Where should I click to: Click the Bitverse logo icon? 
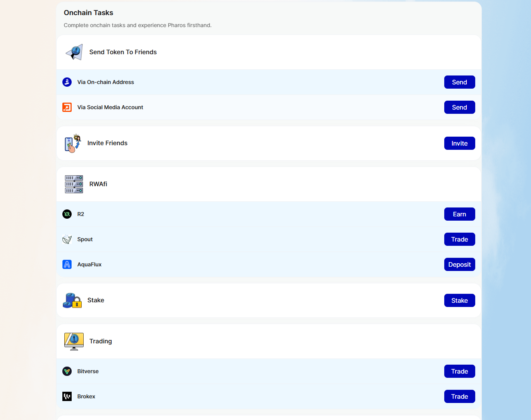click(x=67, y=371)
